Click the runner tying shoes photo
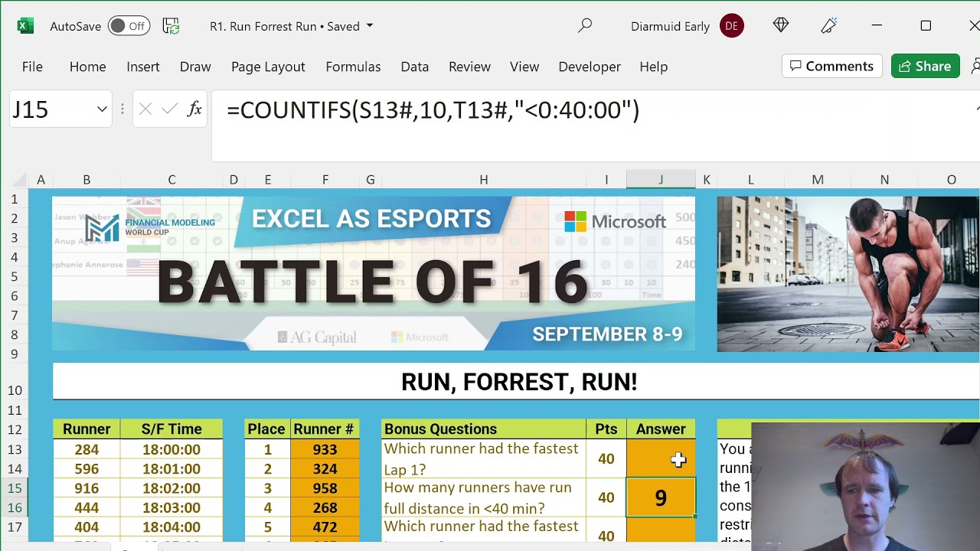The width and height of the screenshot is (980, 551). [848, 274]
